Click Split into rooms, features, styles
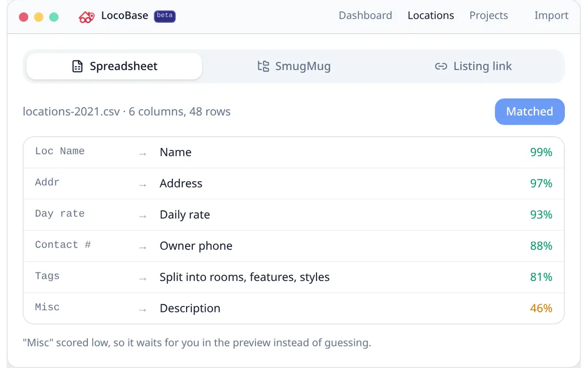588x368 pixels. pos(244,277)
